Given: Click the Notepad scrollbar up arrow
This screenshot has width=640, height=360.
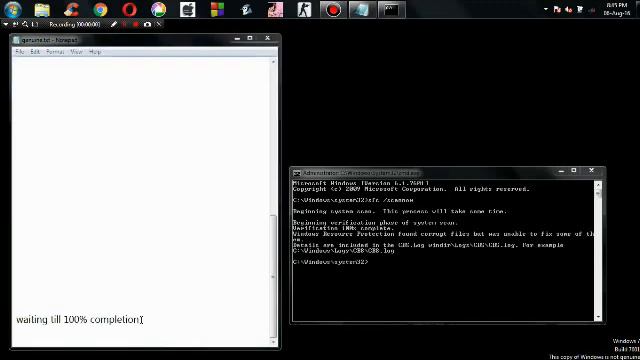Looking at the screenshot, I should coord(273,62).
